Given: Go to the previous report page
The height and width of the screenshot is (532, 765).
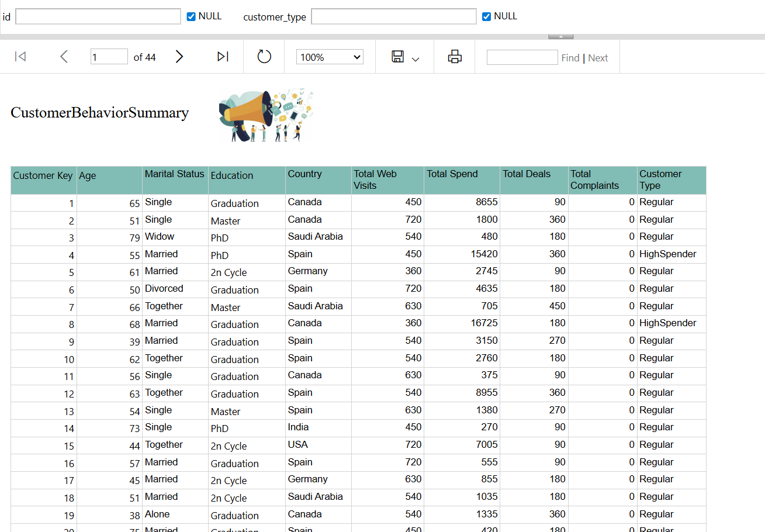Looking at the screenshot, I should (64, 57).
